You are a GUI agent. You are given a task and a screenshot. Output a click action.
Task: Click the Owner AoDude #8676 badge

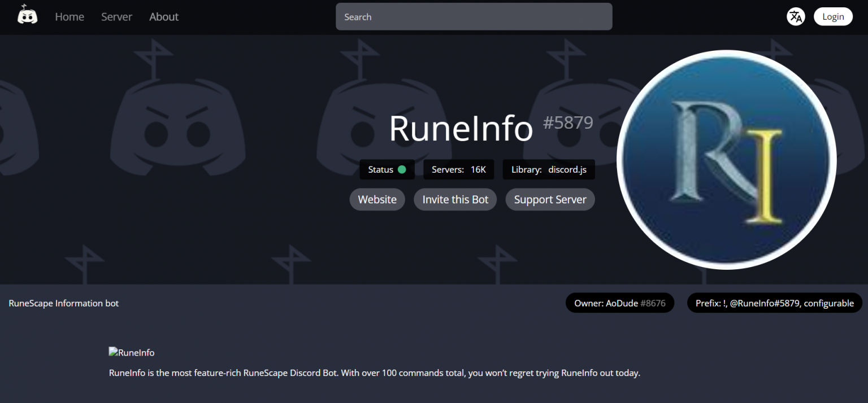(x=620, y=303)
